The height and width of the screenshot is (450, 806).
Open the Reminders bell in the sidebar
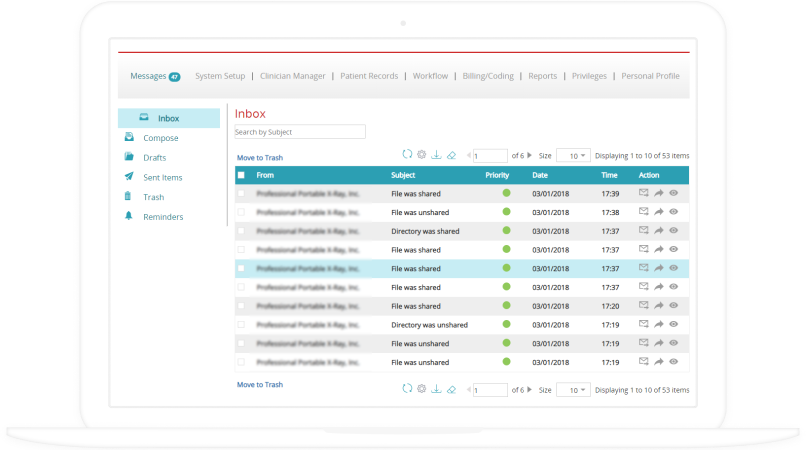pos(162,217)
